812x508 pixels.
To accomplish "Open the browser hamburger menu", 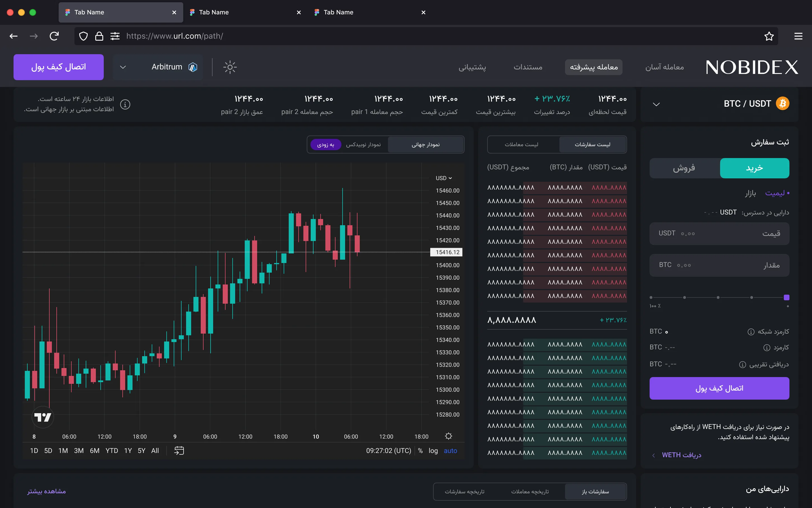I will pyautogui.click(x=798, y=36).
